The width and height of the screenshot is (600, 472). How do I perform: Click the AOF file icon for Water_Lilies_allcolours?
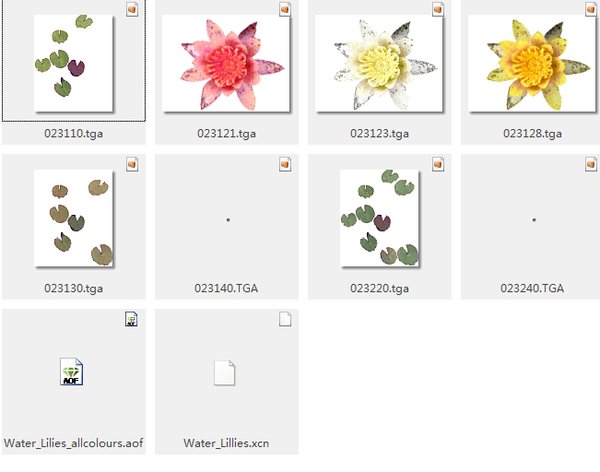pyautogui.click(x=72, y=372)
